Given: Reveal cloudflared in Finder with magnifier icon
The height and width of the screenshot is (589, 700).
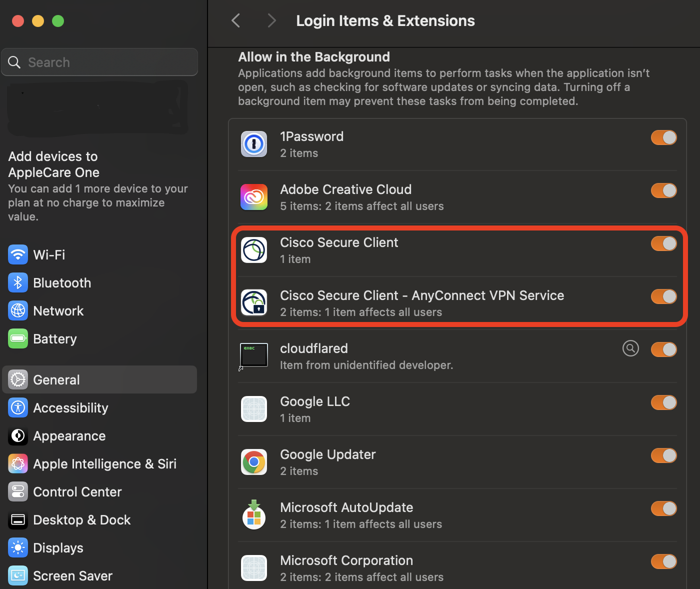Looking at the screenshot, I should coord(630,348).
